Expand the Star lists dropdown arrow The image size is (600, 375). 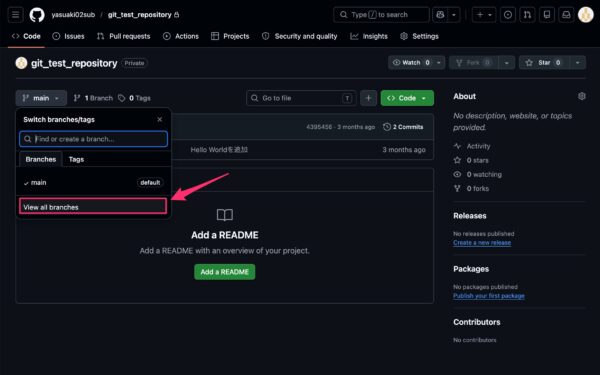(577, 62)
